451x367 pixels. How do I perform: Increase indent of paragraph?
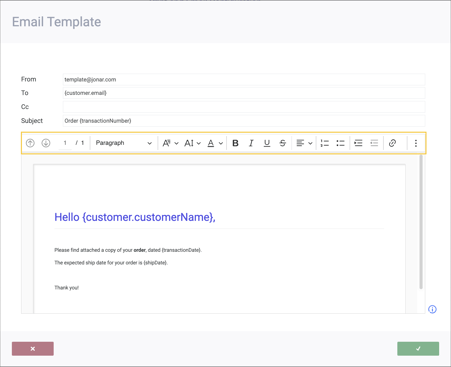pos(358,143)
